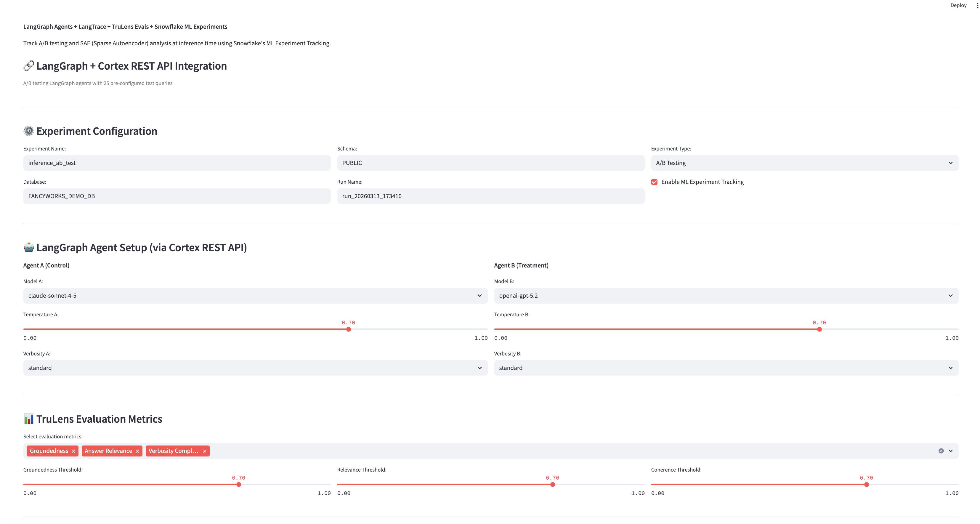Viewport: 980px width, 524px height.
Task: Click chevron on Verbosity B selector
Action: [x=950, y=368]
